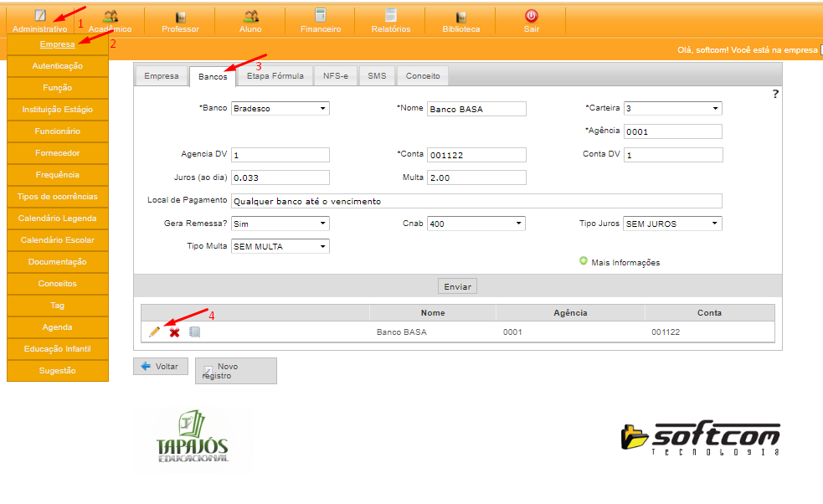
Task: Click the Voltar back button
Action: pos(160,367)
